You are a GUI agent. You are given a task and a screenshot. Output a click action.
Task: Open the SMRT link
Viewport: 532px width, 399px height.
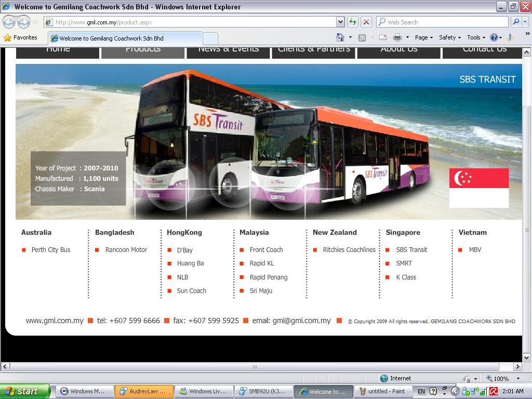[x=404, y=263]
